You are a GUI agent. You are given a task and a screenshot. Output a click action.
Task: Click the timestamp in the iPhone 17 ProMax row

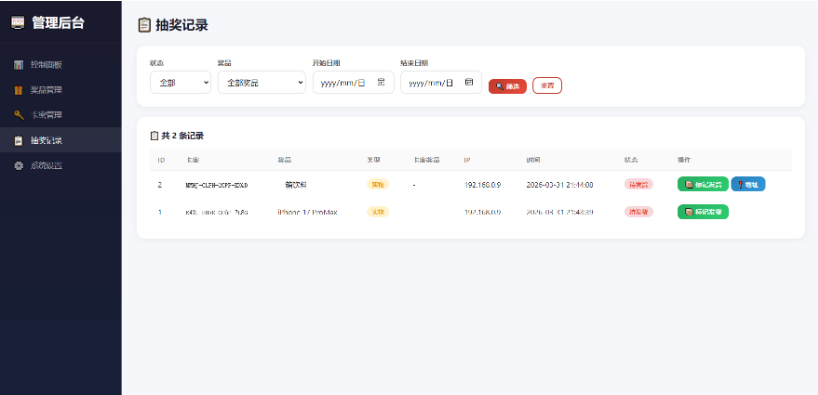pos(560,212)
